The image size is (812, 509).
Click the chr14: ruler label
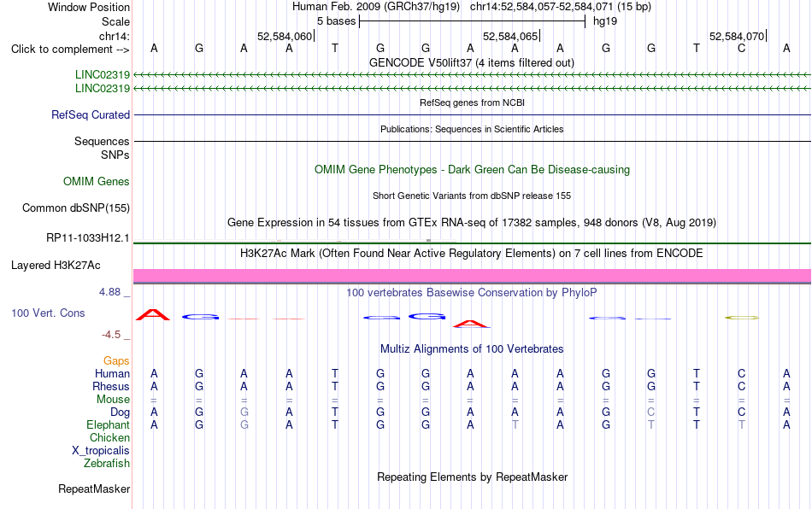(115, 36)
